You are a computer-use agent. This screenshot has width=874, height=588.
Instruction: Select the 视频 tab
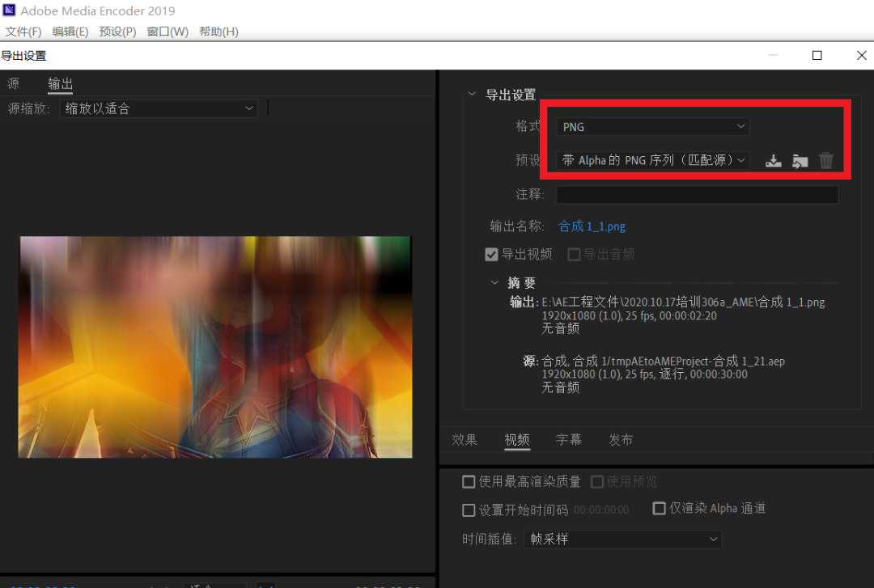[516, 440]
